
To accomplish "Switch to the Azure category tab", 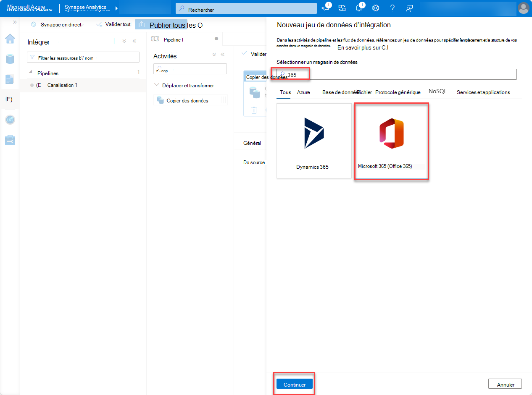I will point(303,92).
